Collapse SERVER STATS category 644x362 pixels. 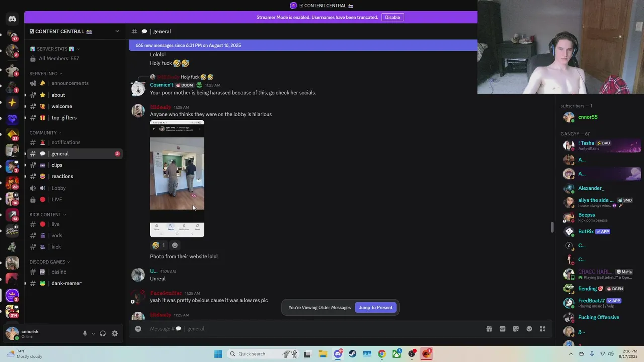[x=54, y=49]
